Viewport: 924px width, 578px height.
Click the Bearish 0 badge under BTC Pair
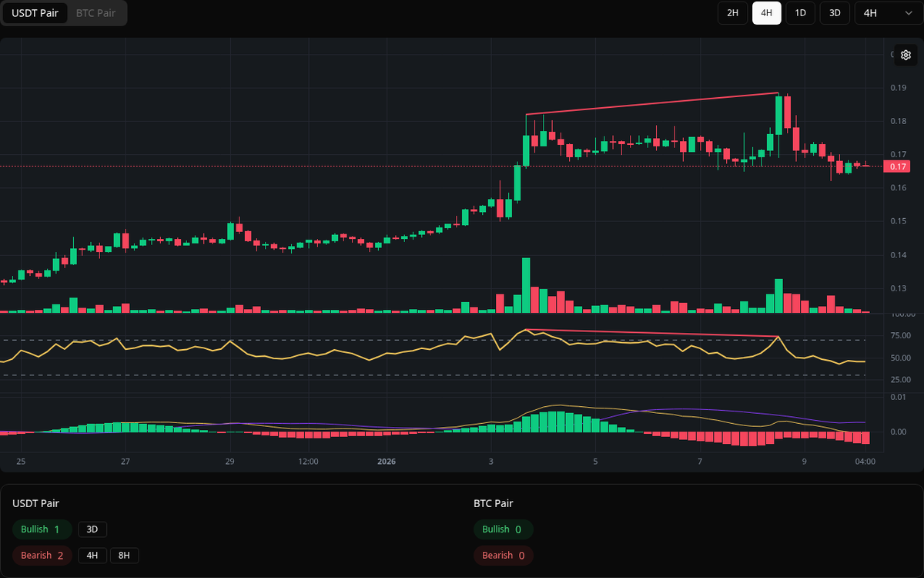(503, 555)
